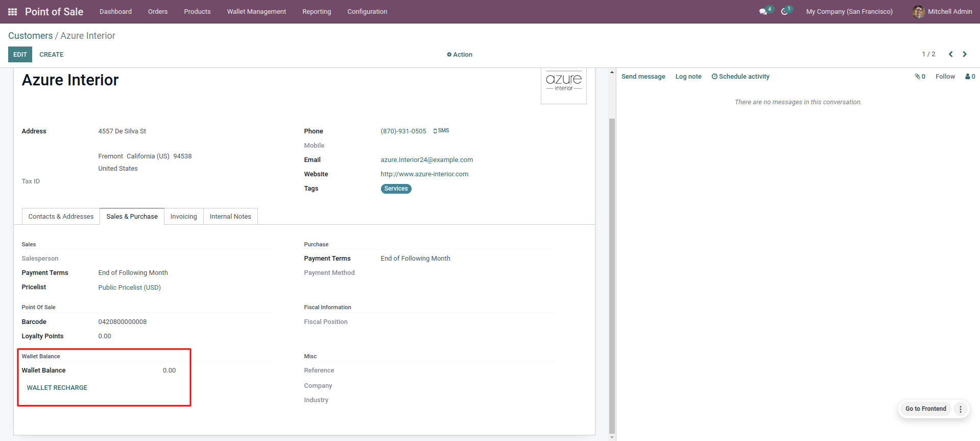Click Go to Frontend button
Image resolution: width=980 pixels, height=441 pixels.
click(926, 409)
